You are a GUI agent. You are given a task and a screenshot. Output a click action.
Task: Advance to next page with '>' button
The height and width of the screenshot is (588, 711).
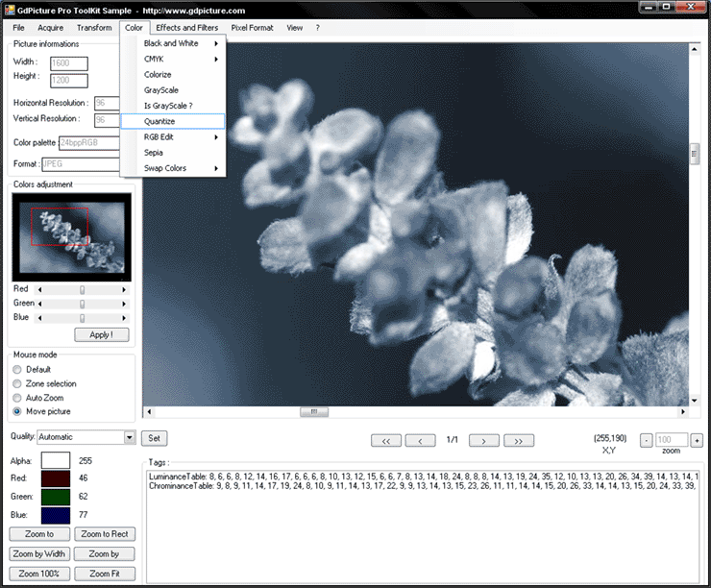[x=483, y=440]
